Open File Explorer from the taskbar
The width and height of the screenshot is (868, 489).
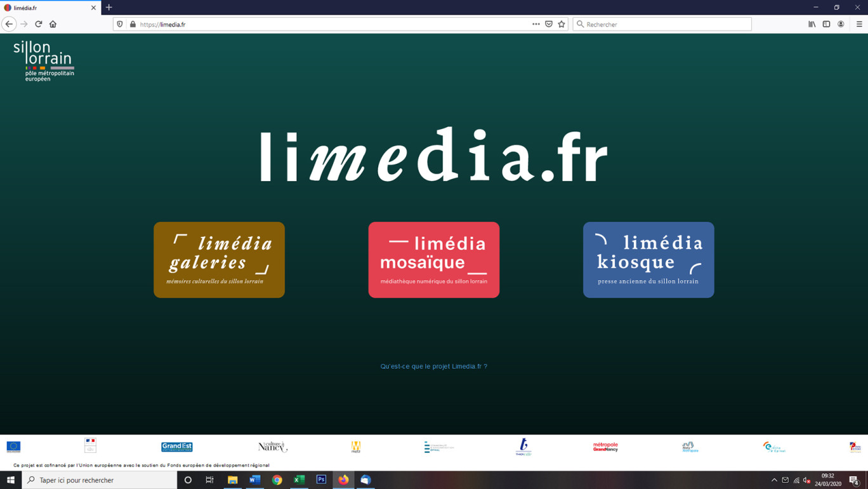point(232,480)
